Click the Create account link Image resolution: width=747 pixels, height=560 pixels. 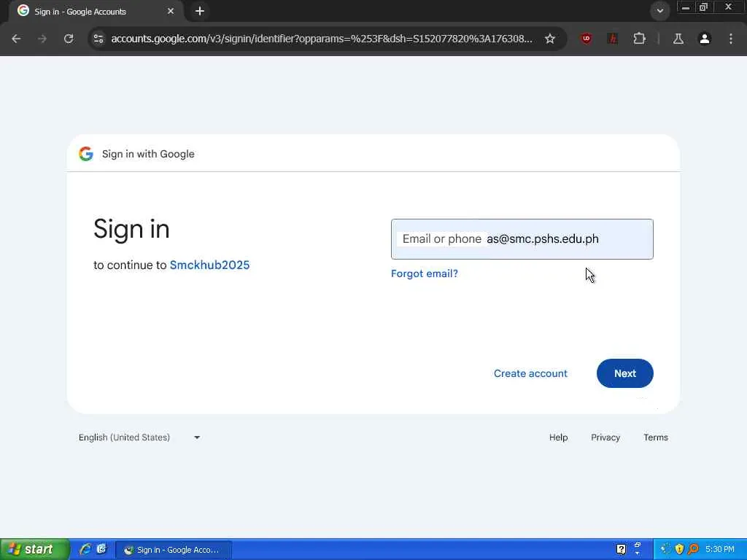[x=530, y=373]
